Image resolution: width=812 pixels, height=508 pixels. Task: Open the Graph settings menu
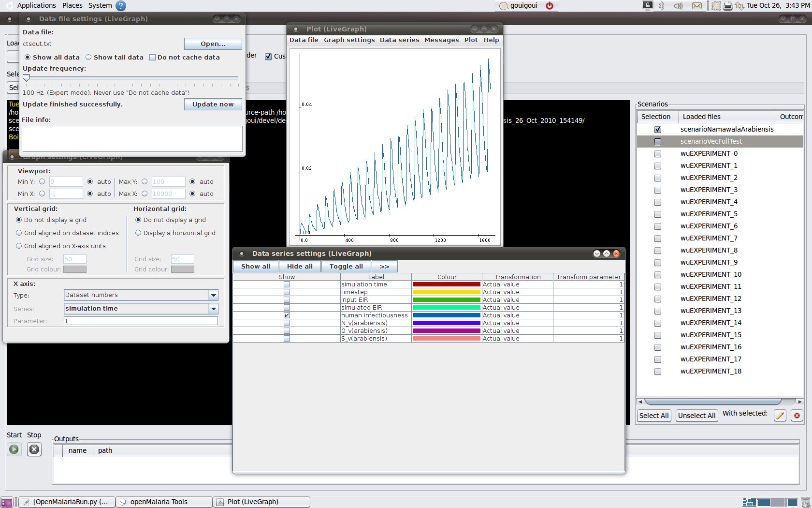click(349, 40)
